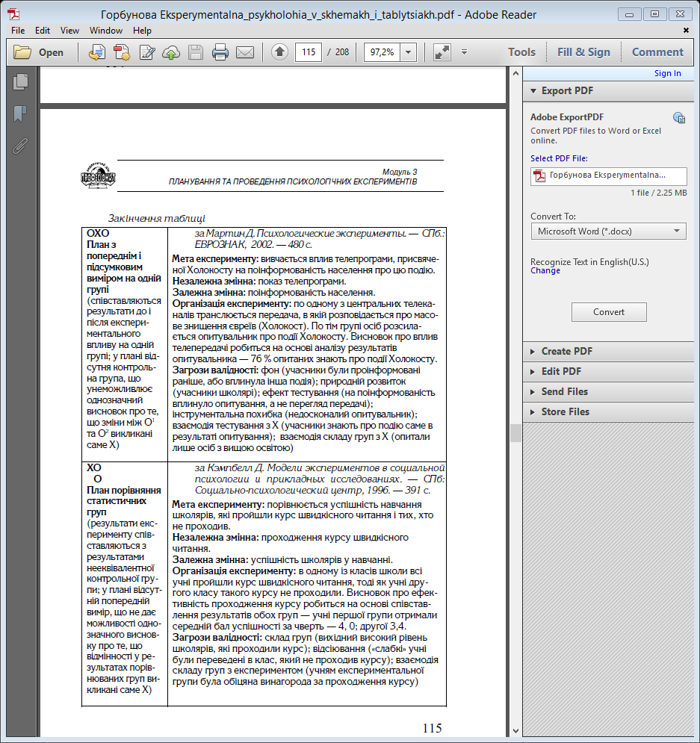Viewport: 700px width, 743px height.
Task: Open the Attachments paperclip panel
Action: (x=20, y=145)
